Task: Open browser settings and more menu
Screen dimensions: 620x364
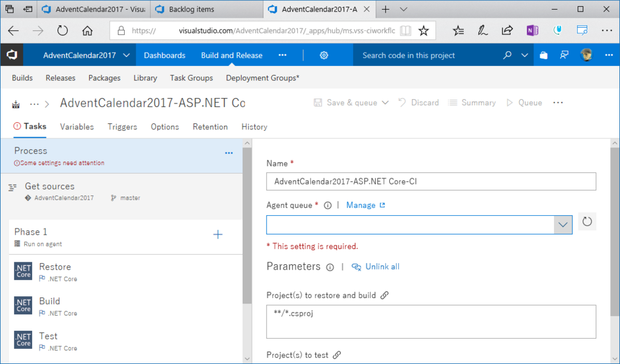Action: (607, 30)
